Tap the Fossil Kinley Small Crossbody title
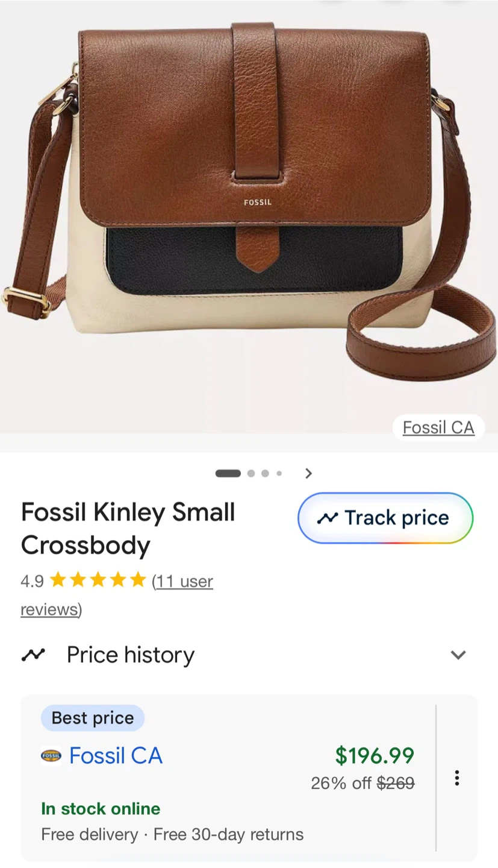The width and height of the screenshot is (498, 868). point(128,529)
